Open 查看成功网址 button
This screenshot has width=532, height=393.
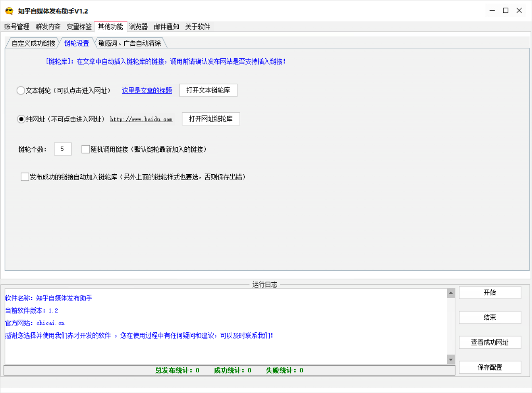click(x=490, y=342)
